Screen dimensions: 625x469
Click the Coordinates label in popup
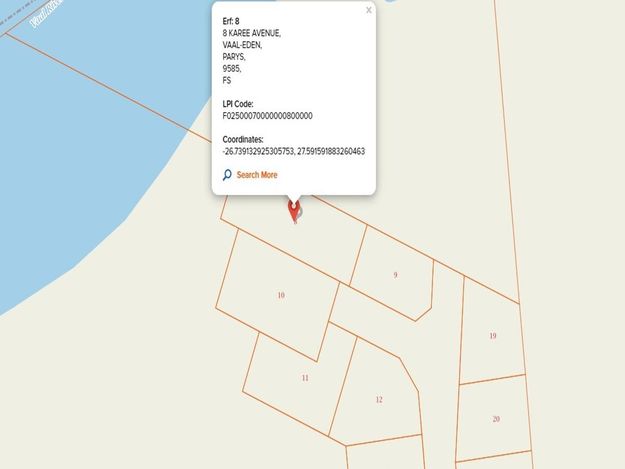[243, 139]
